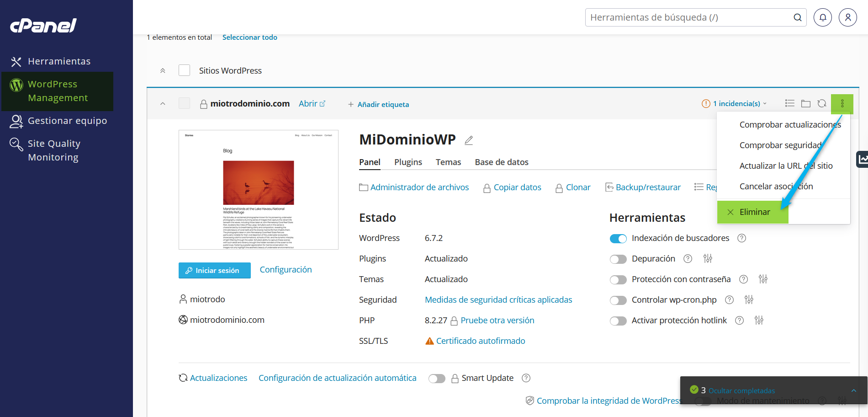Viewport: 868px width, 417px height.
Task: Toggle Controlar wp-cron.php switch
Action: (x=618, y=300)
